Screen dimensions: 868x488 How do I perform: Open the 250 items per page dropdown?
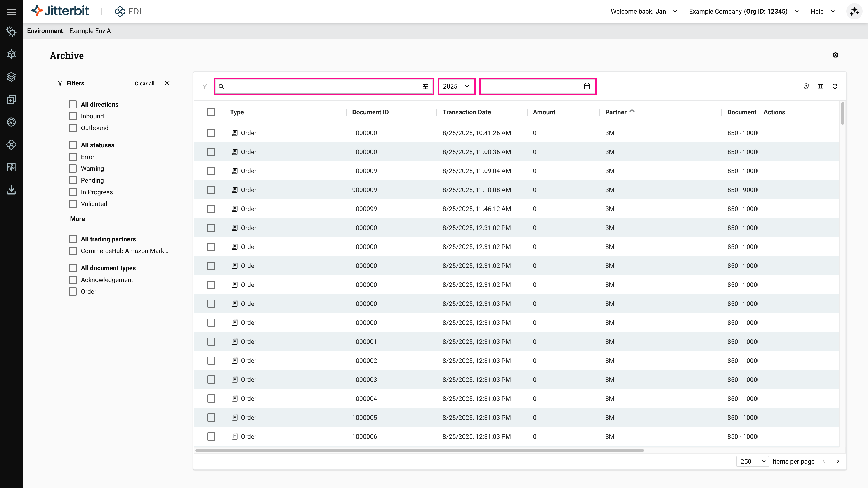752,461
